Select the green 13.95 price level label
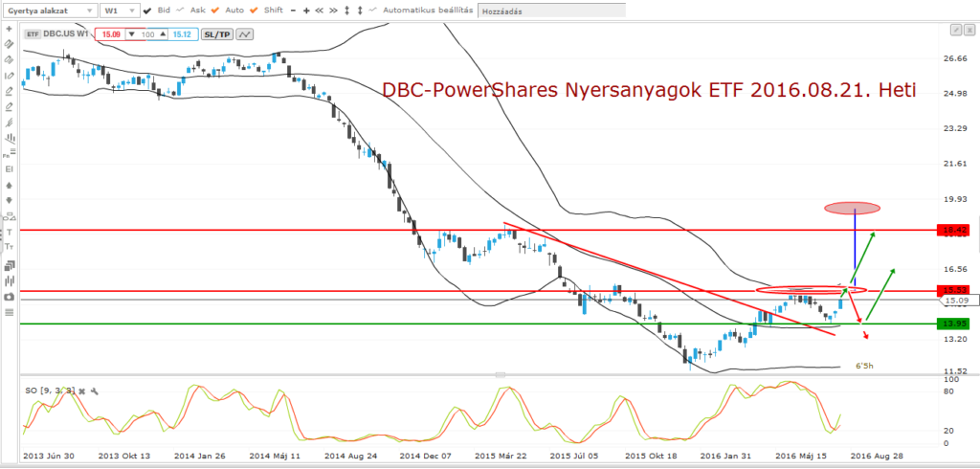The height and width of the screenshot is (469, 980). (954, 324)
